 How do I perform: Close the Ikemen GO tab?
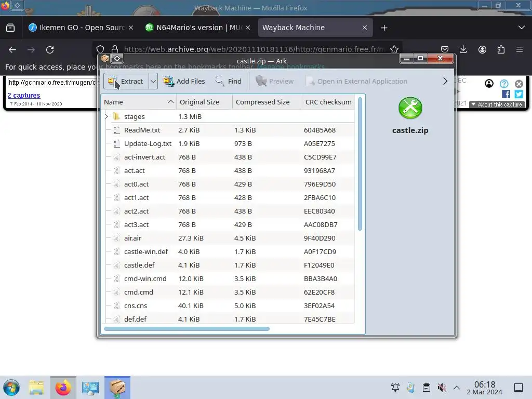coord(131,28)
